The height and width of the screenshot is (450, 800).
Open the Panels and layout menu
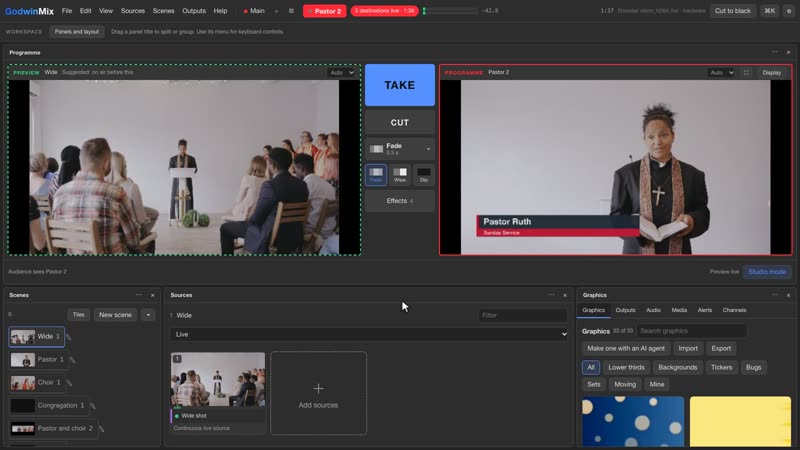(x=77, y=32)
